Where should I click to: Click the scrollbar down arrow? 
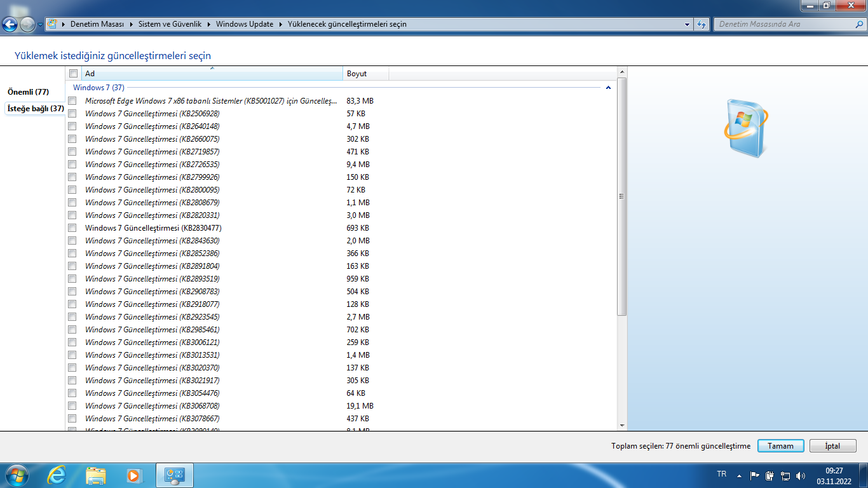pos(622,426)
